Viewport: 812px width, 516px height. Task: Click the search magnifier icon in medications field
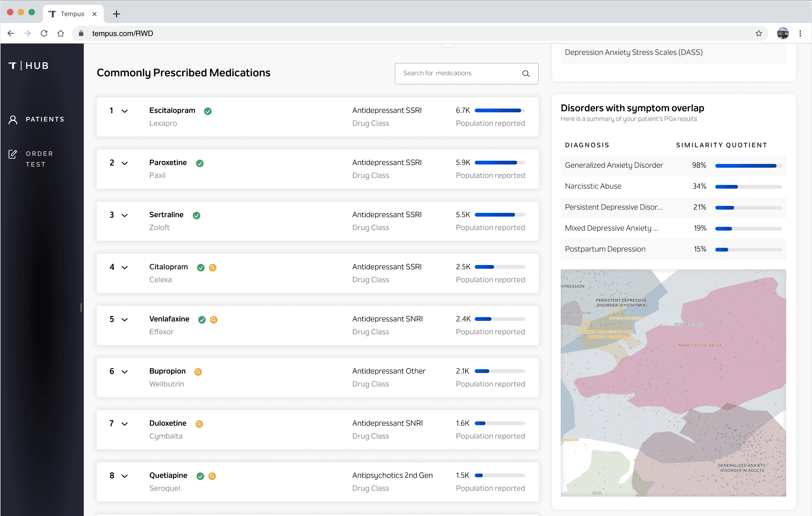[x=526, y=74]
